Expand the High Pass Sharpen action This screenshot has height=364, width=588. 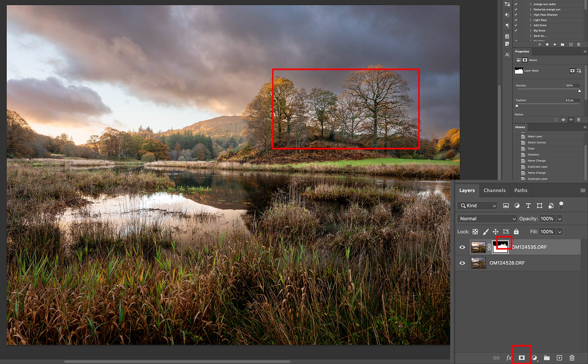pos(531,15)
